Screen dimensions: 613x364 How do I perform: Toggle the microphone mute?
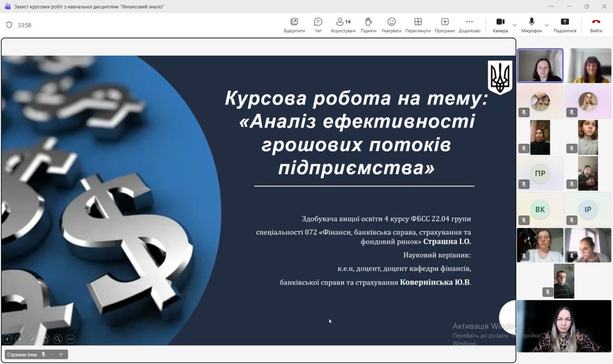coord(532,25)
